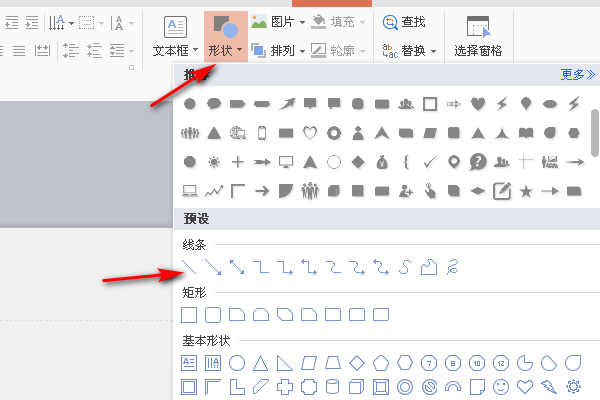Screen dimensions: 600x400
Task: Pick the monitor screen recommended shape
Action: point(286,162)
